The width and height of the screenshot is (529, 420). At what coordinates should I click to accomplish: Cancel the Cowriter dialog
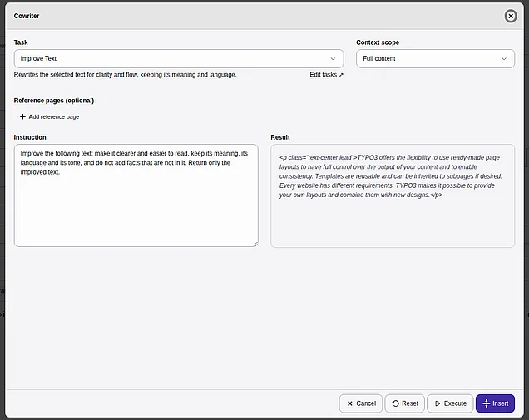point(361,403)
